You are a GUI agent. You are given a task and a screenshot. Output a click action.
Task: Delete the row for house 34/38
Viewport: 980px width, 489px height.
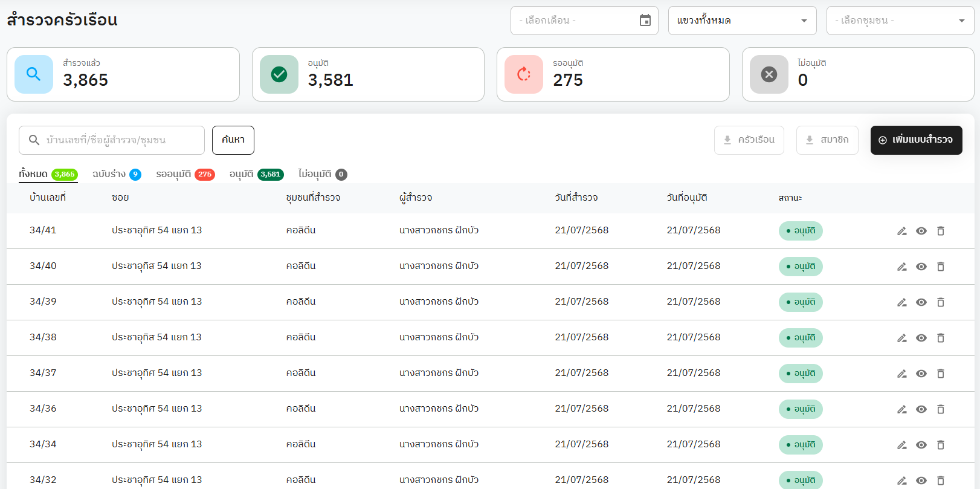[941, 338]
